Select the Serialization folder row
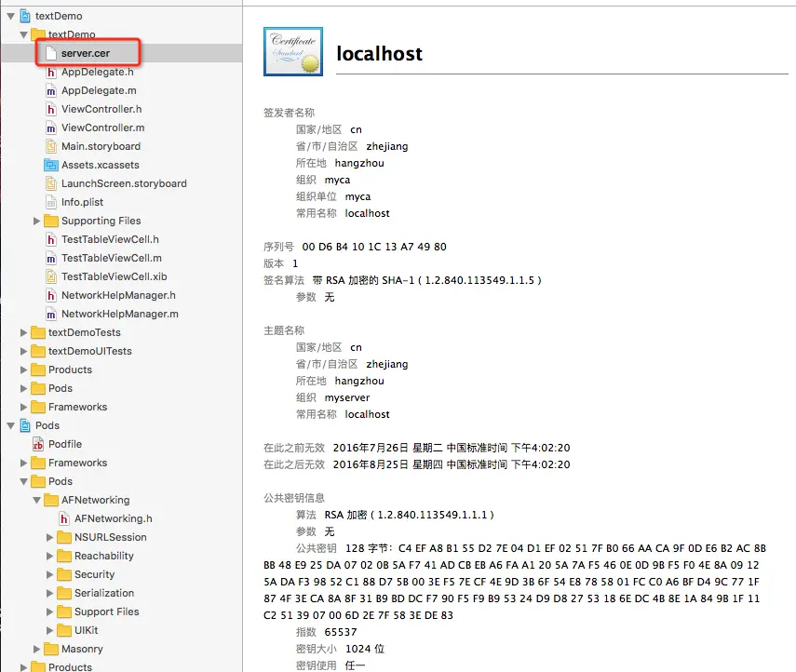The image size is (796, 672). [121, 593]
